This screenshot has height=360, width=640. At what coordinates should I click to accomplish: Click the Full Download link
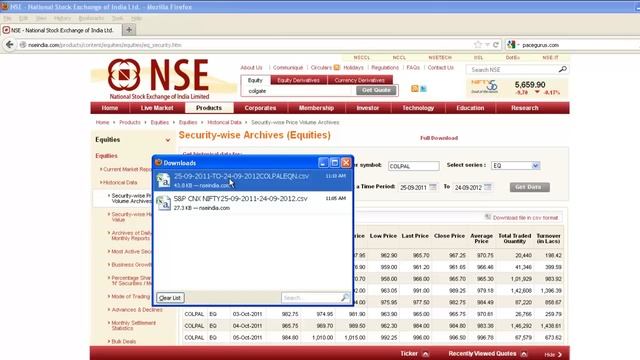point(439,138)
